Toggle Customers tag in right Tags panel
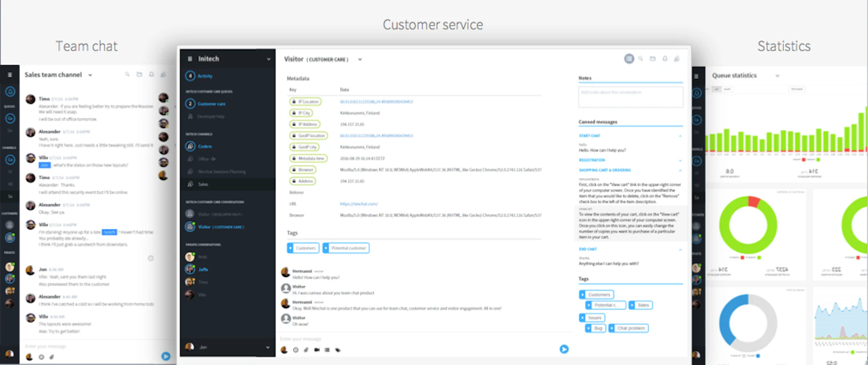The height and width of the screenshot is (365, 868). click(x=597, y=294)
